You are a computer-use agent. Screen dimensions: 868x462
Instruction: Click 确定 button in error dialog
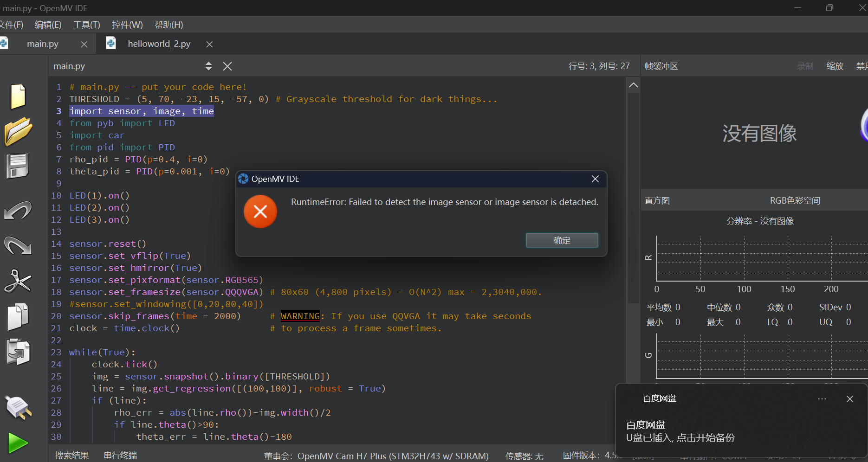click(x=562, y=240)
